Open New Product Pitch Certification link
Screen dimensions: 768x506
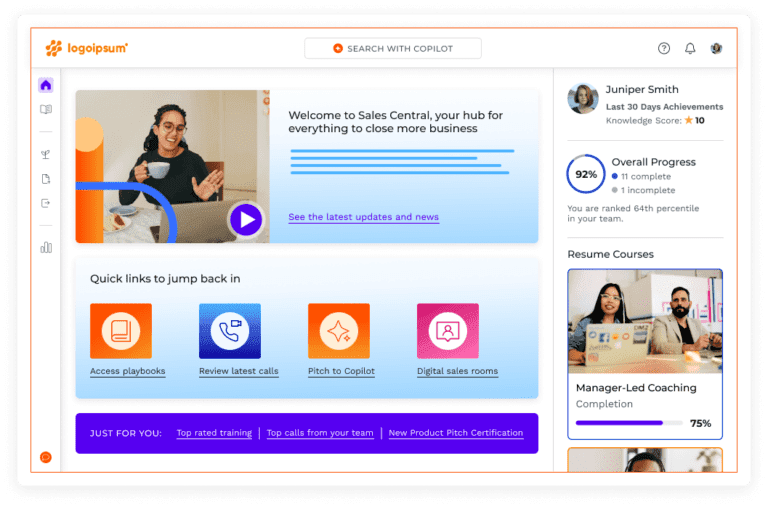(455, 433)
